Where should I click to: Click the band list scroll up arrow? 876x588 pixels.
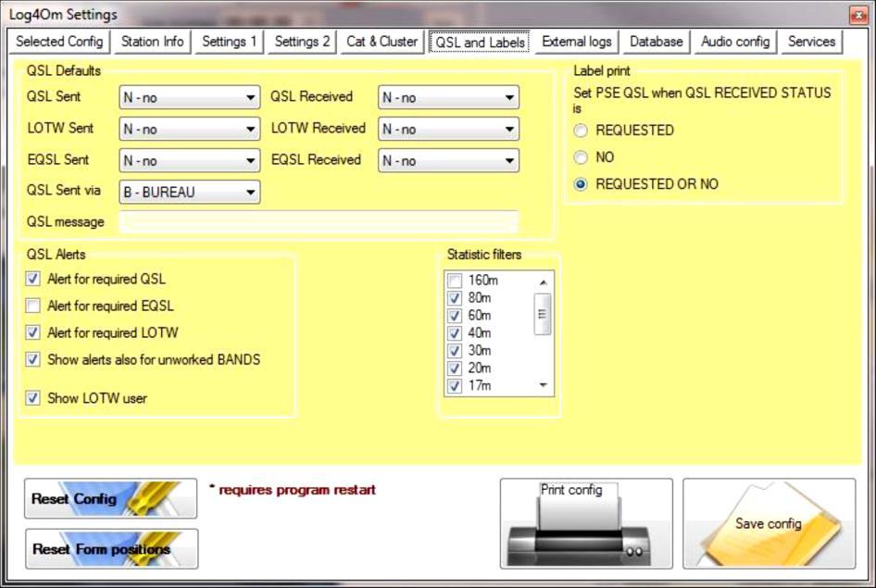[543, 282]
